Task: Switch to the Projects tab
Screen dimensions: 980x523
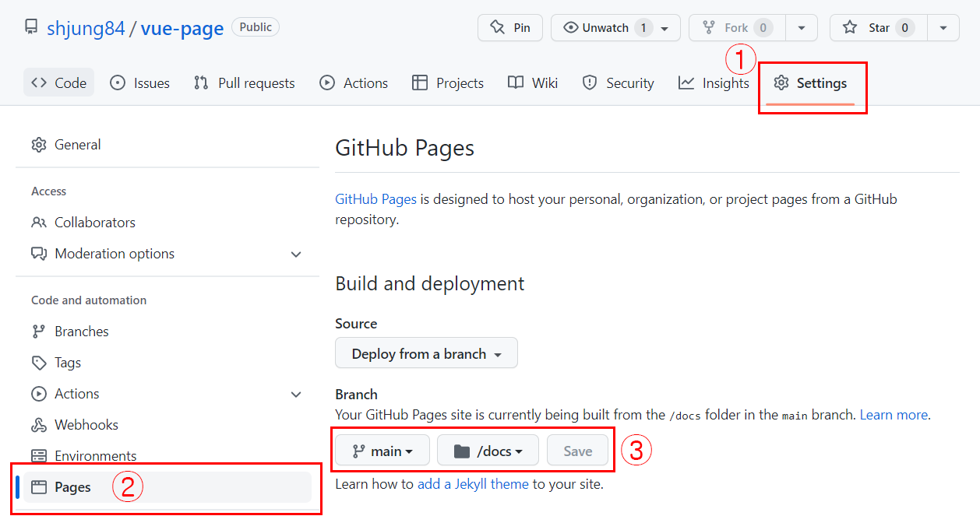Action: click(x=448, y=82)
